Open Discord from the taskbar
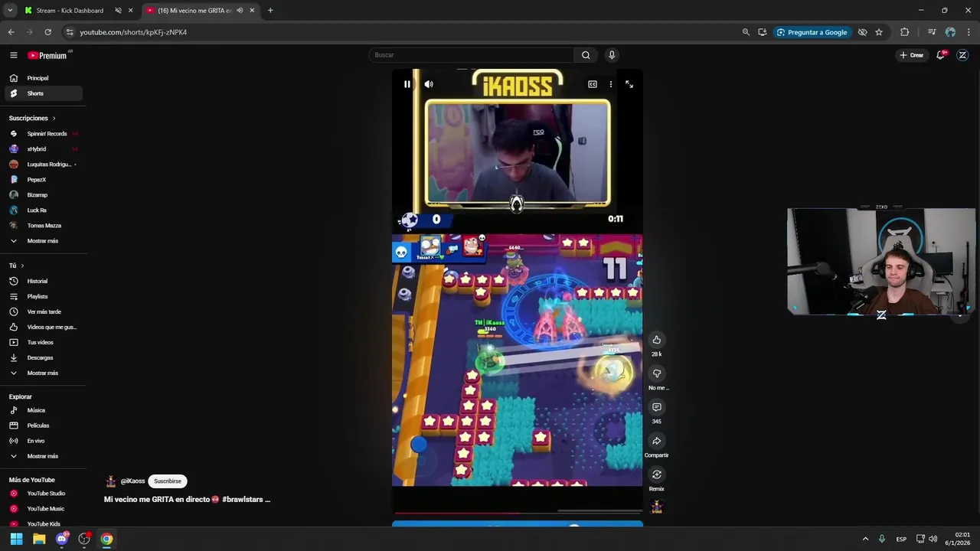This screenshot has width=980, height=551. point(62,539)
